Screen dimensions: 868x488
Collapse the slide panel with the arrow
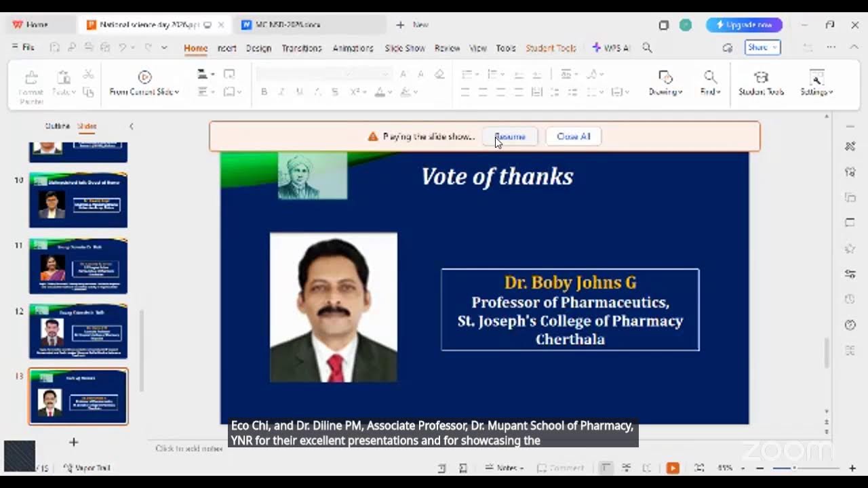(x=131, y=126)
